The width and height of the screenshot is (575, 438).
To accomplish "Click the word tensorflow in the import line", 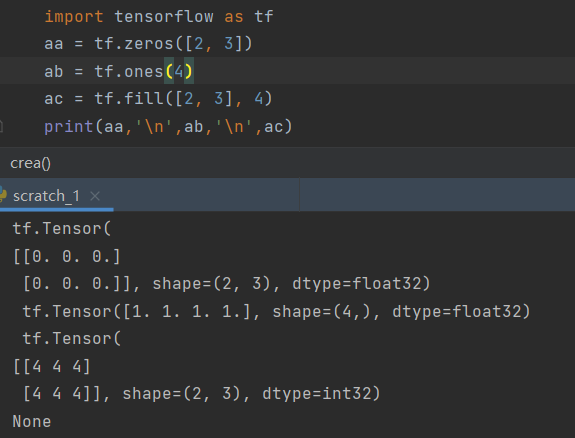I will [x=164, y=17].
